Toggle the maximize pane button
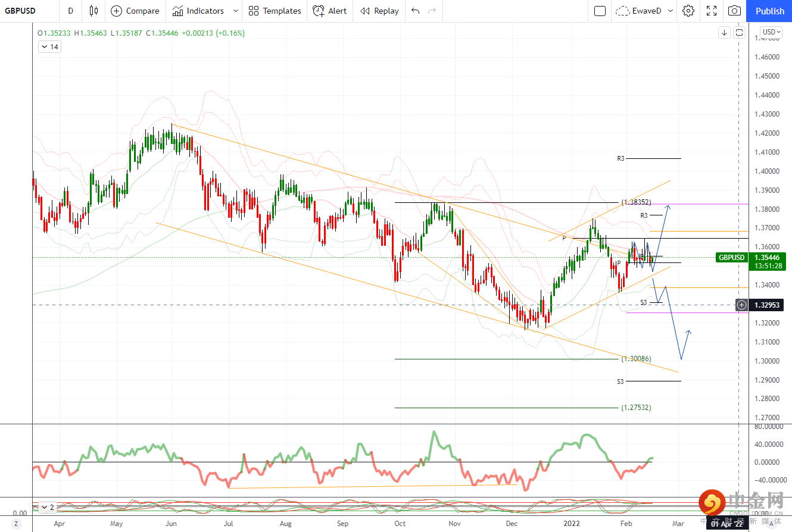 pyautogui.click(x=739, y=32)
